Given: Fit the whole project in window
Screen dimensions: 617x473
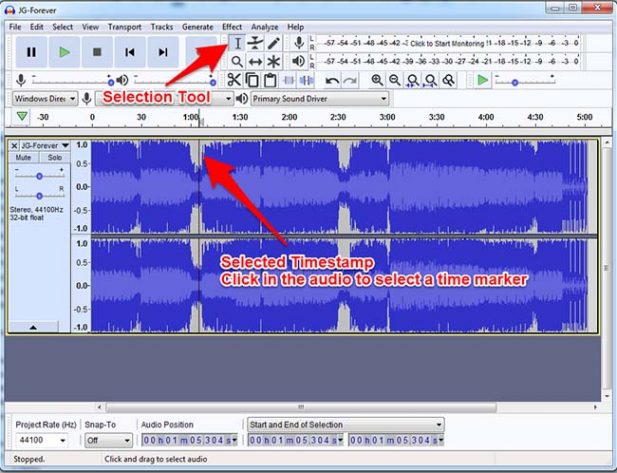Looking at the screenshot, I should (x=431, y=80).
